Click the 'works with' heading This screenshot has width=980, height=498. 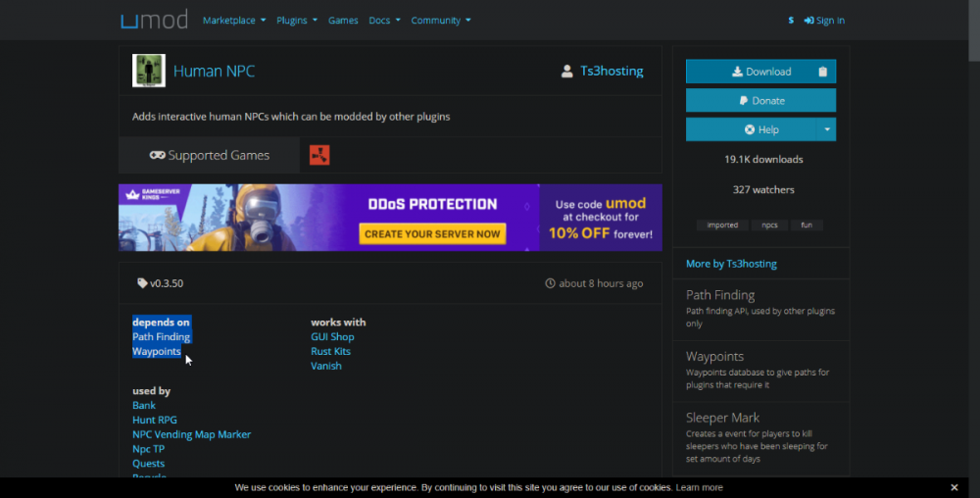coord(338,323)
